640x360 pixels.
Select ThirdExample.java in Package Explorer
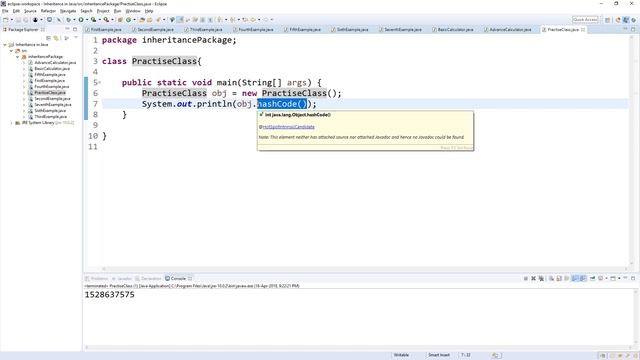(51, 116)
